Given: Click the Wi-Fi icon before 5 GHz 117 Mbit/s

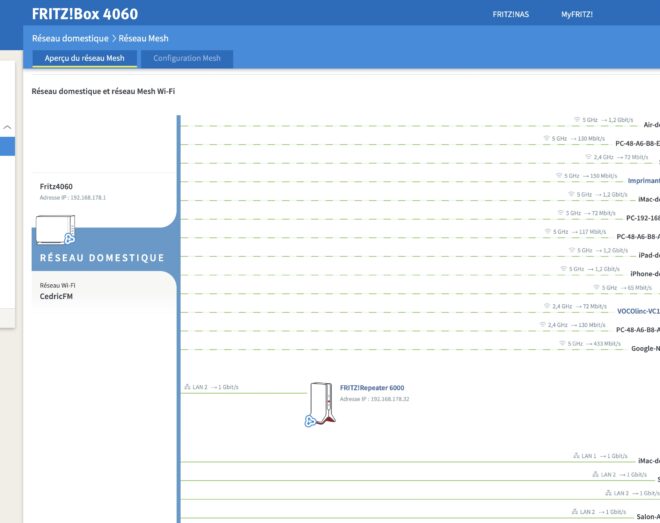Looking at the screenshot, I should click(548, 231).
